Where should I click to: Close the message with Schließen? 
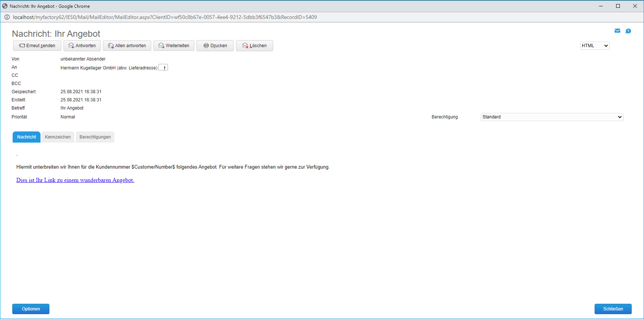(x=613, y=309)
